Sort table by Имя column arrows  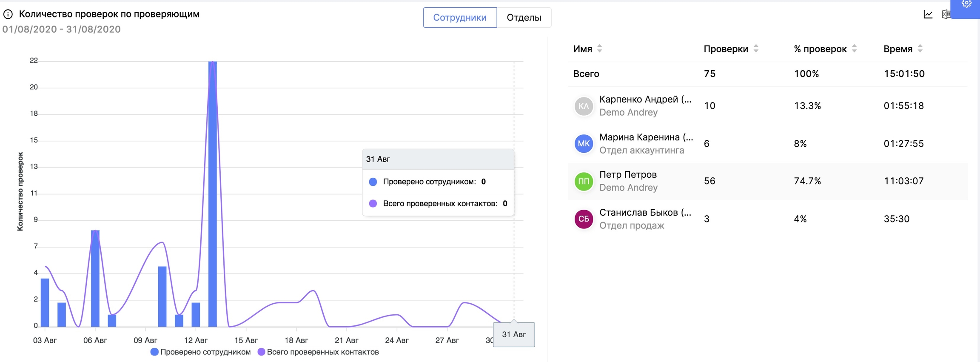point(599,49)
